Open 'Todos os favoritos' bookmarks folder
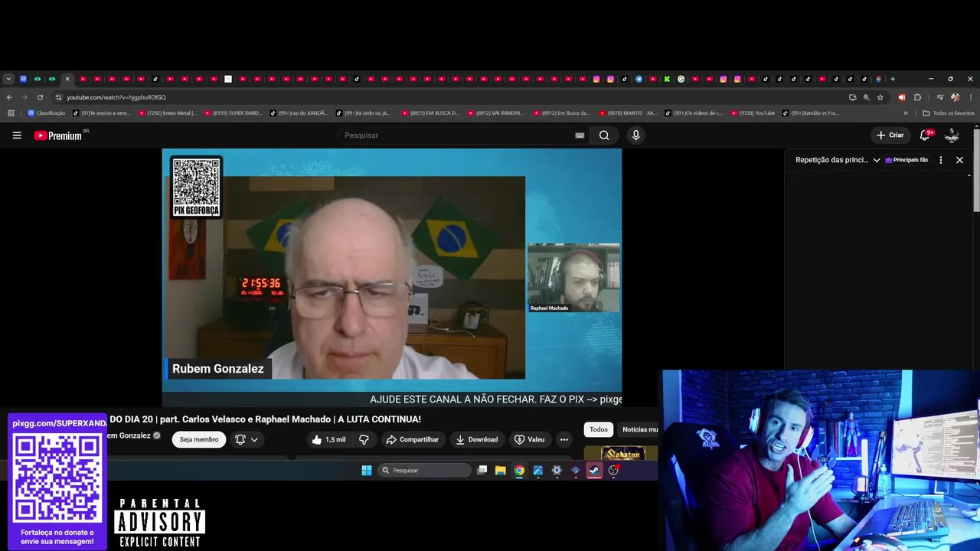 coord(949,113)
